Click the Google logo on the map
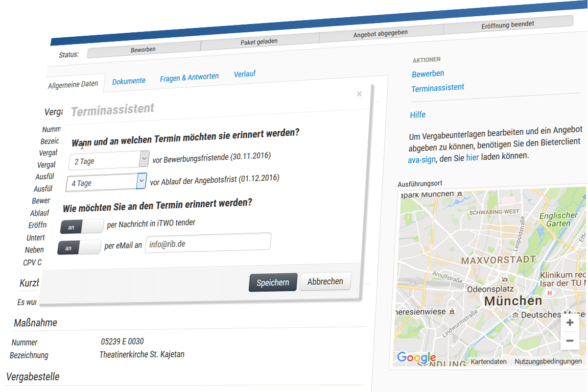Viewport: 588px width, 392px height. click(416, 357)
